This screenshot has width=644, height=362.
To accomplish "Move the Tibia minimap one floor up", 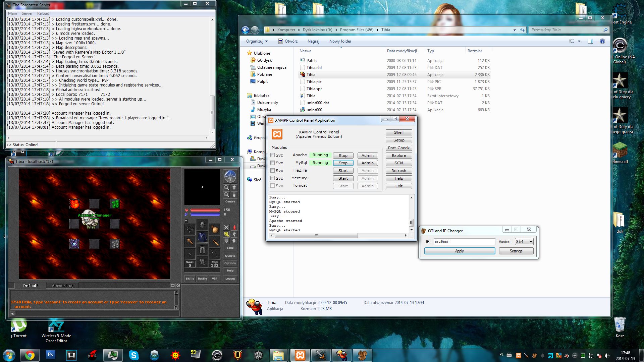I will point(234,188).
